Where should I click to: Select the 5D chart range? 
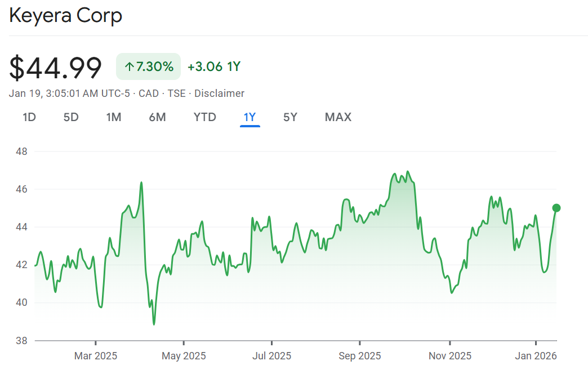pos(71,117)
